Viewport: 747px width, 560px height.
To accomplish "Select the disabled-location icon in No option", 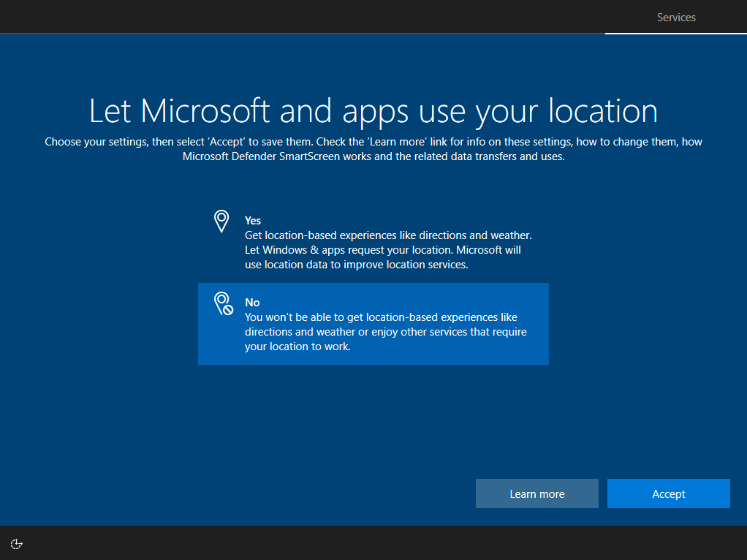I will pyautogui.click(x=222, y=303).
